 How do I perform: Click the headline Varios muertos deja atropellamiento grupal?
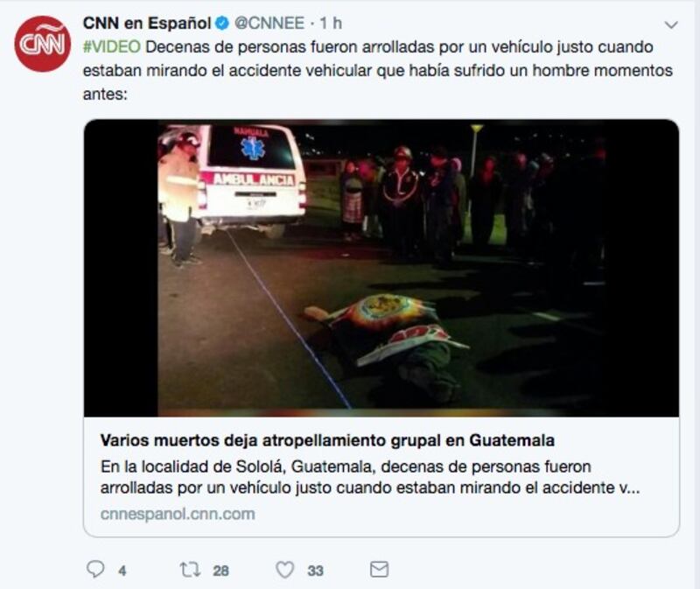pyautogui.click(x=327, y=440)
